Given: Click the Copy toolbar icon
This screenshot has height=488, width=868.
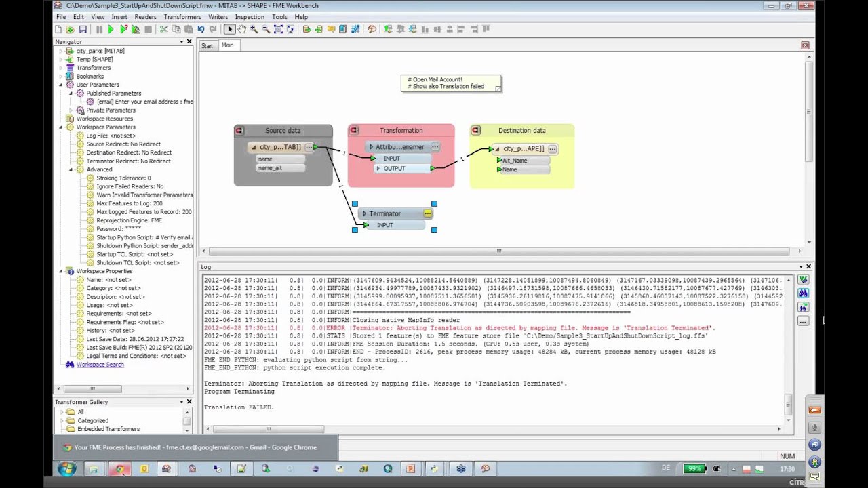Looking at the screenshot, I should [x=176, y=29].
